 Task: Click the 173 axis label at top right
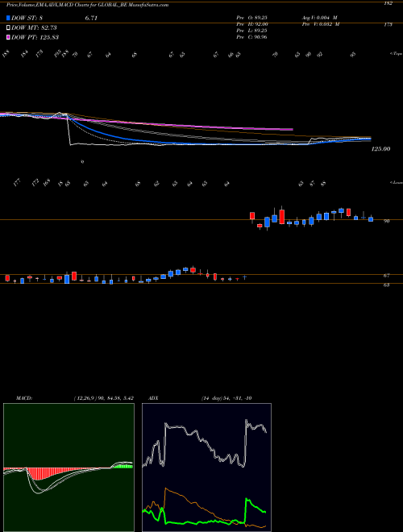388,24
